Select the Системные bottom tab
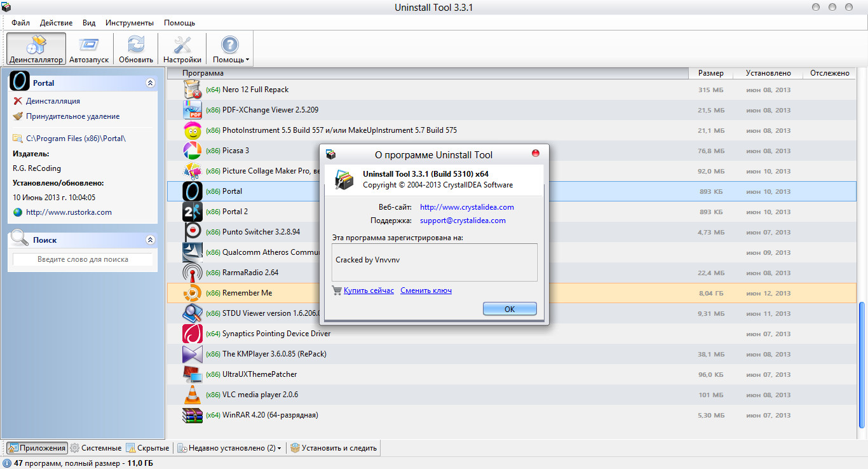 click(95, 448)
